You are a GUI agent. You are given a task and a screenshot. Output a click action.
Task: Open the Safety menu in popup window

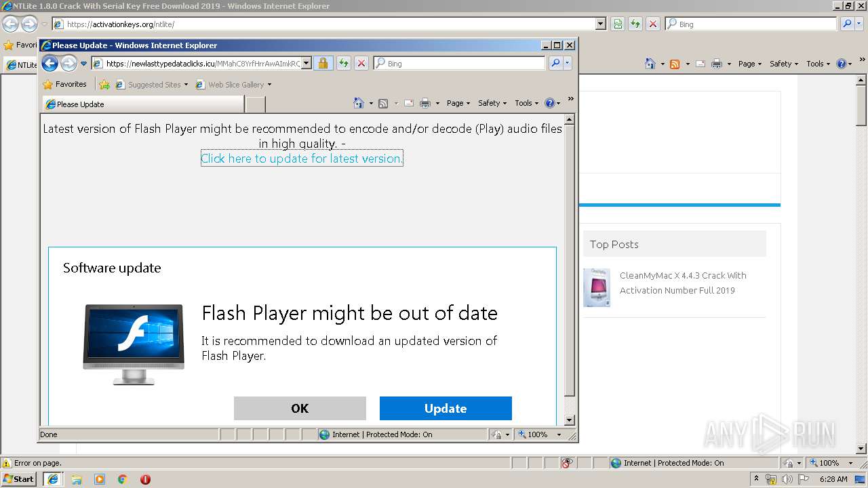point(492,103)
